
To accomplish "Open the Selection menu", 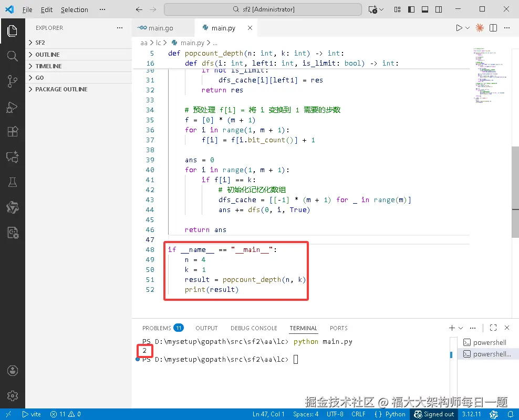I will coord(75,9).
